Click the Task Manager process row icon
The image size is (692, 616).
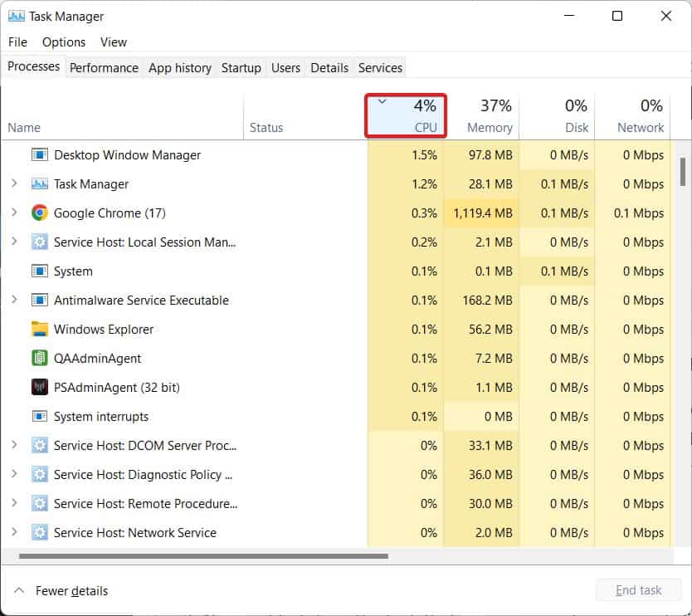click(40, 184)
